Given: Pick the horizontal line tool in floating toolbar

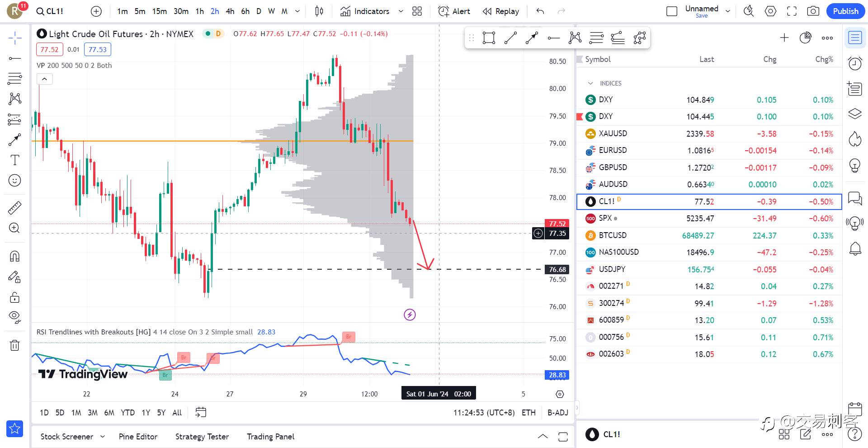Looking at the screenshot, I should (x=553, y=38).
